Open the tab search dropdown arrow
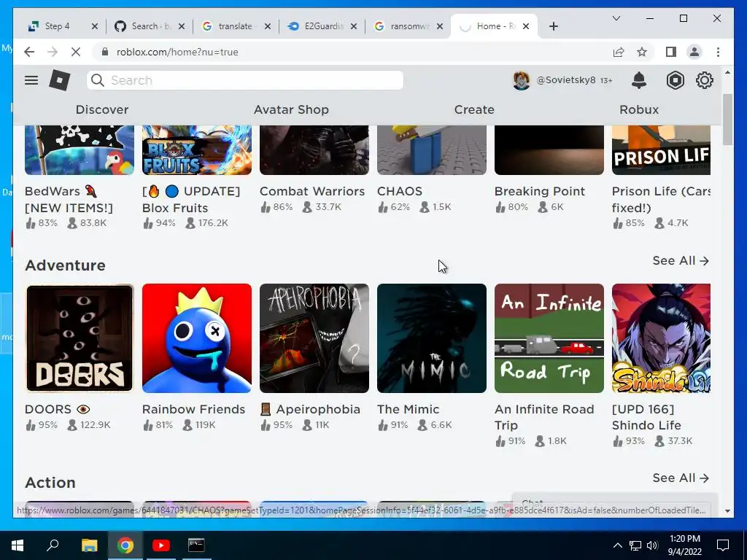This screenshot has height=560, width=747. click(616, 18)
